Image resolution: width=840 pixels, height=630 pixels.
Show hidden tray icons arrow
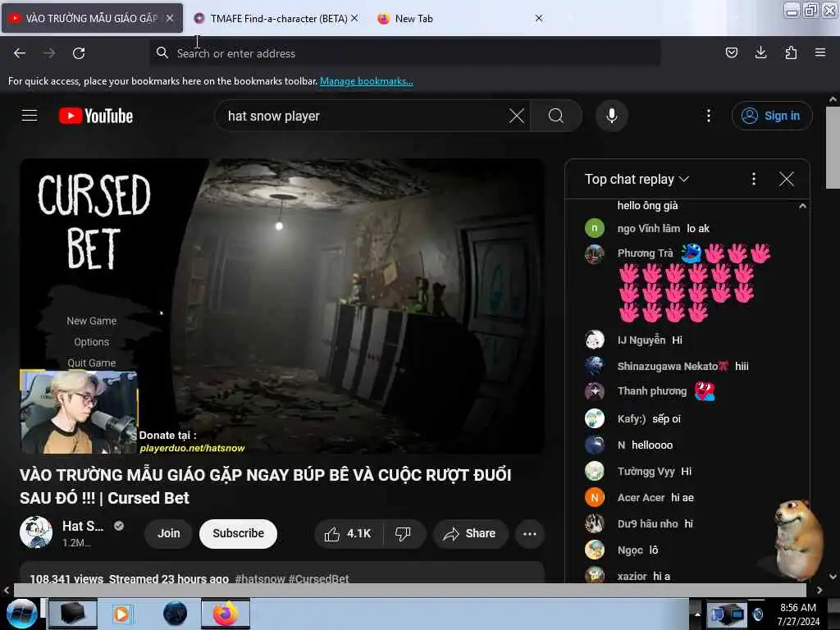tap(697, 614)
